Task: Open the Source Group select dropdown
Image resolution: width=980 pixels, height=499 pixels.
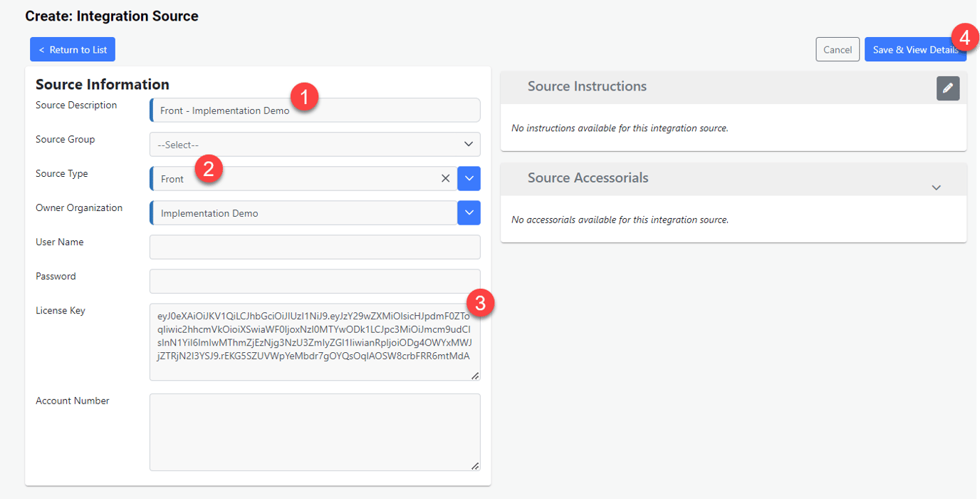Action: 315,145
